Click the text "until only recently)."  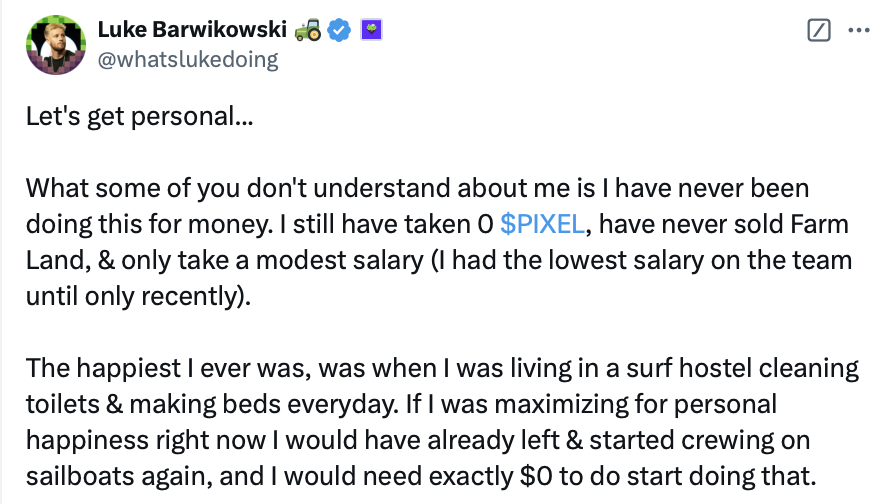139,296
